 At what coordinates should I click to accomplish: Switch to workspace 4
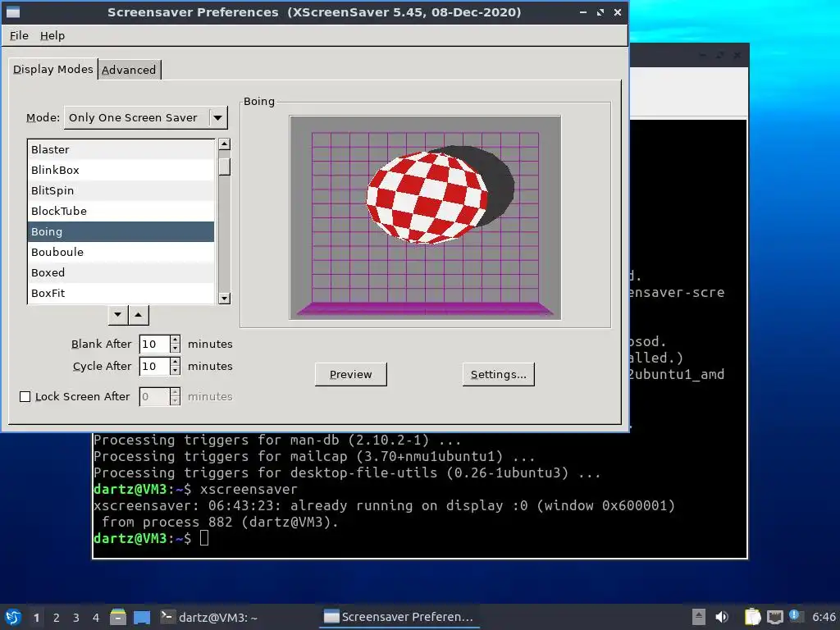coord(95,618)
